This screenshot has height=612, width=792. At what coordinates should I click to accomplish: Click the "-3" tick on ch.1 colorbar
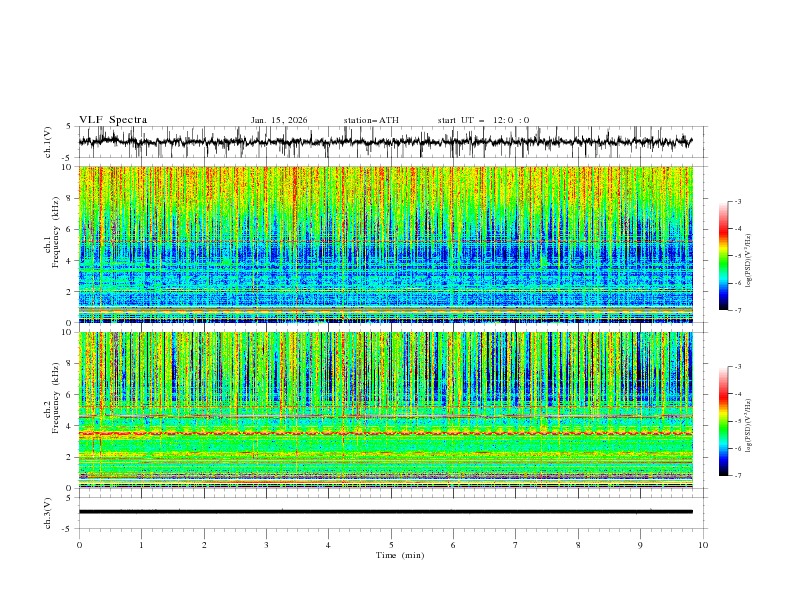[737, 201]
